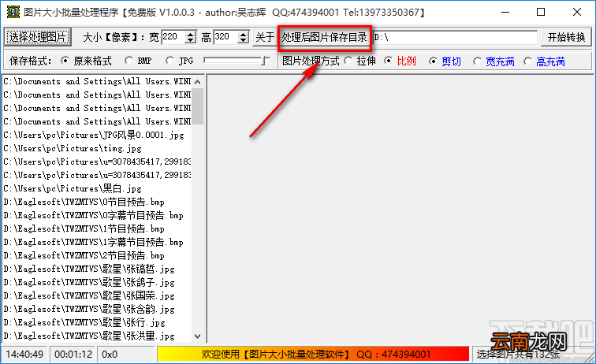Image resolution: width=596 pixels, height=364 pixels.
Task: Click the height field showing 320
Action: tap(226, 37)
